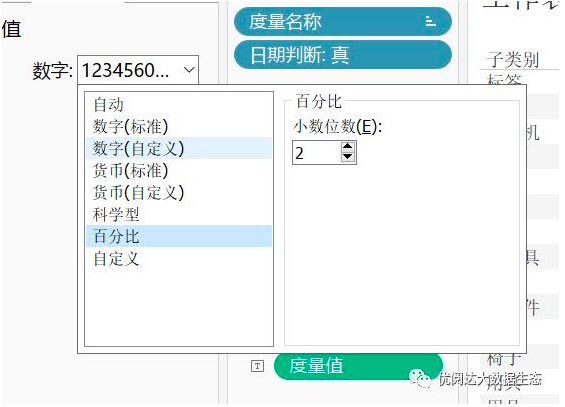Click the text label T icon beside 度量值

tap(257, 366)
